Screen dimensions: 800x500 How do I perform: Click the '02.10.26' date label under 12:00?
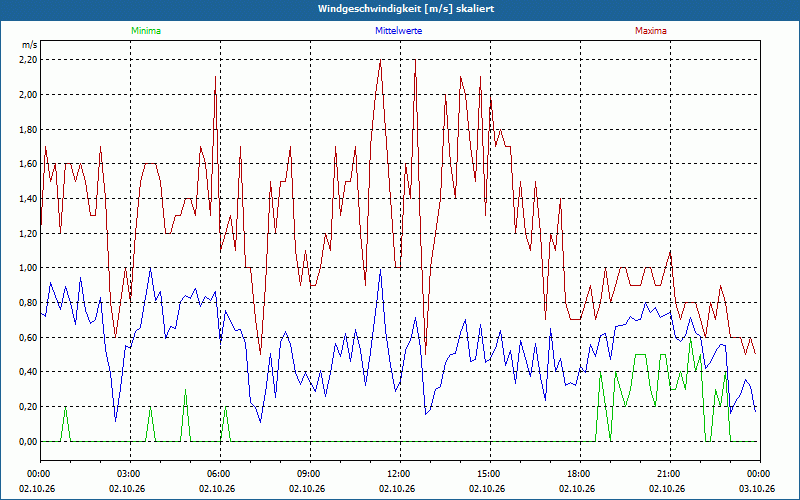[x=397, y=488]
